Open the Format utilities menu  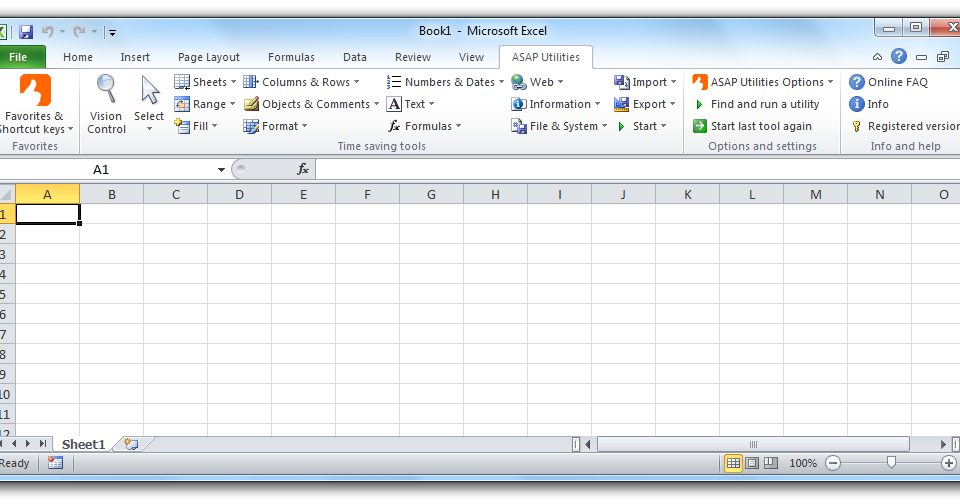click(276, 126)
